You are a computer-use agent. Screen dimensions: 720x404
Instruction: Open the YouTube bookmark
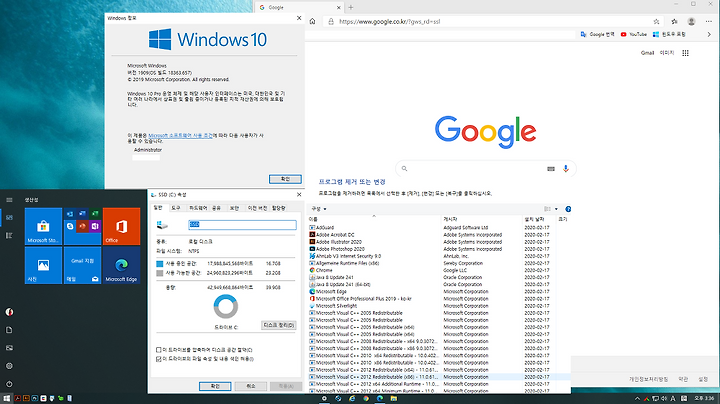634,34
